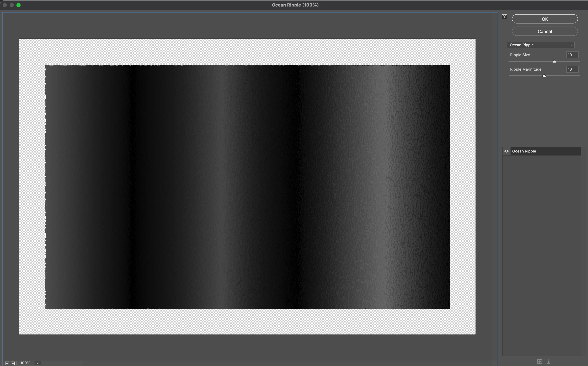Click the Ripple Size value field

pos(572,55)
